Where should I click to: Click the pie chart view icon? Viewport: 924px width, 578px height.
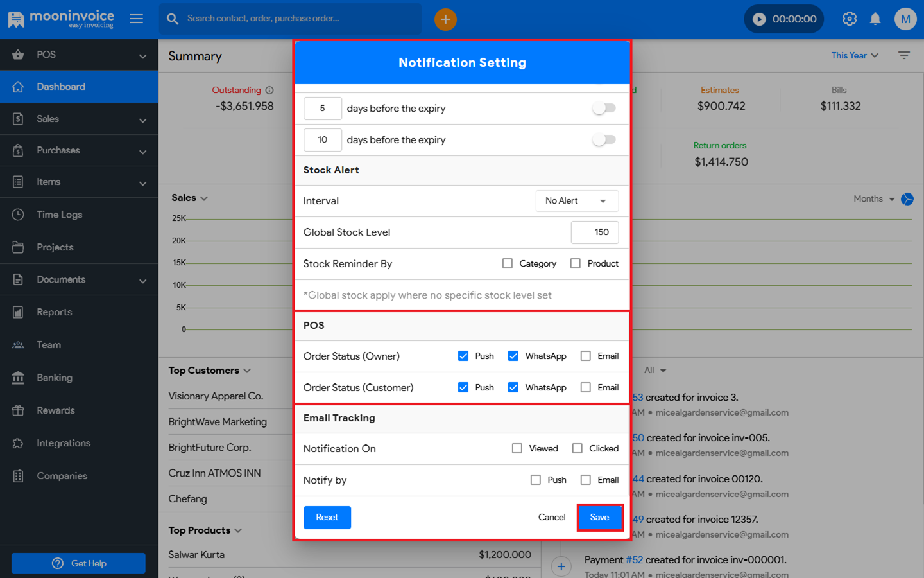click(x=907, y=199)
